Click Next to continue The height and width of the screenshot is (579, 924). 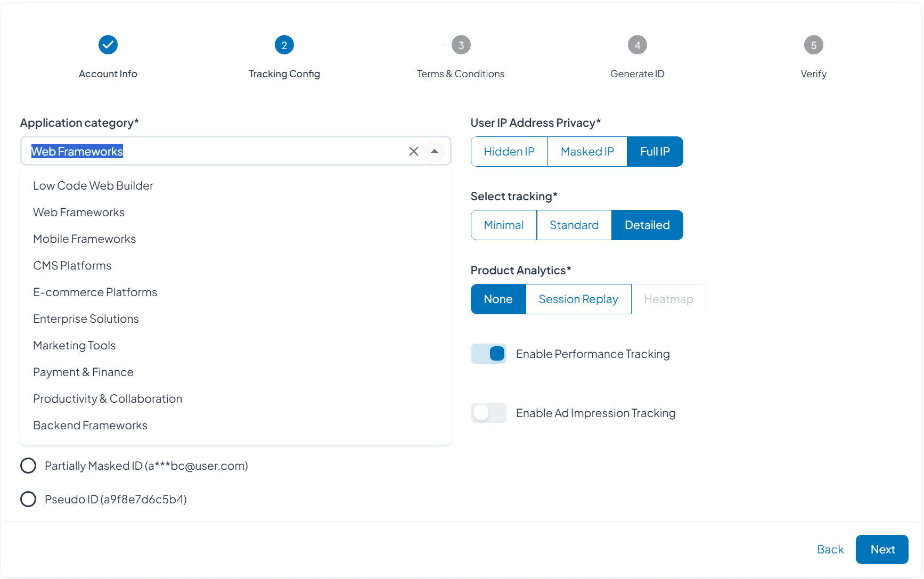pyautogui.click(x=882, y=549)
